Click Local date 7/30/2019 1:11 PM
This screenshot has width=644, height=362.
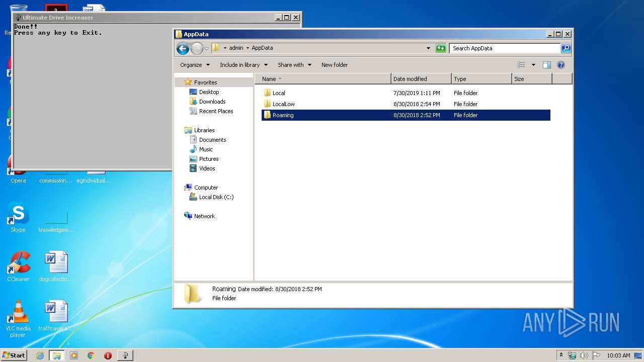coord(417,93)
